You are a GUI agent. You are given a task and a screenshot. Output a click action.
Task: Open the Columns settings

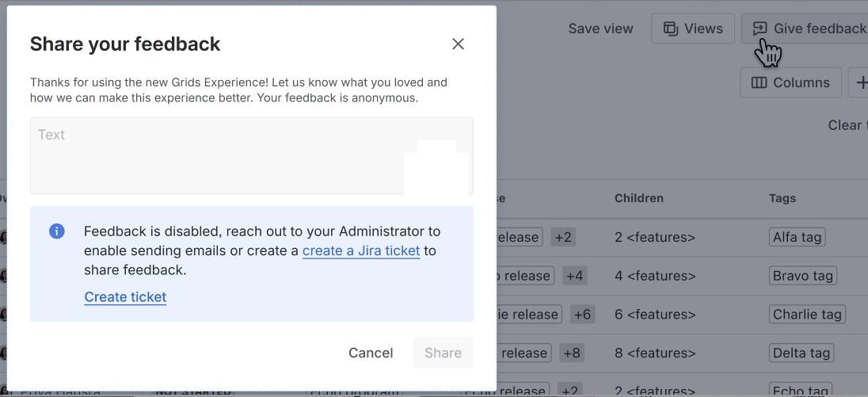point(790,82)
